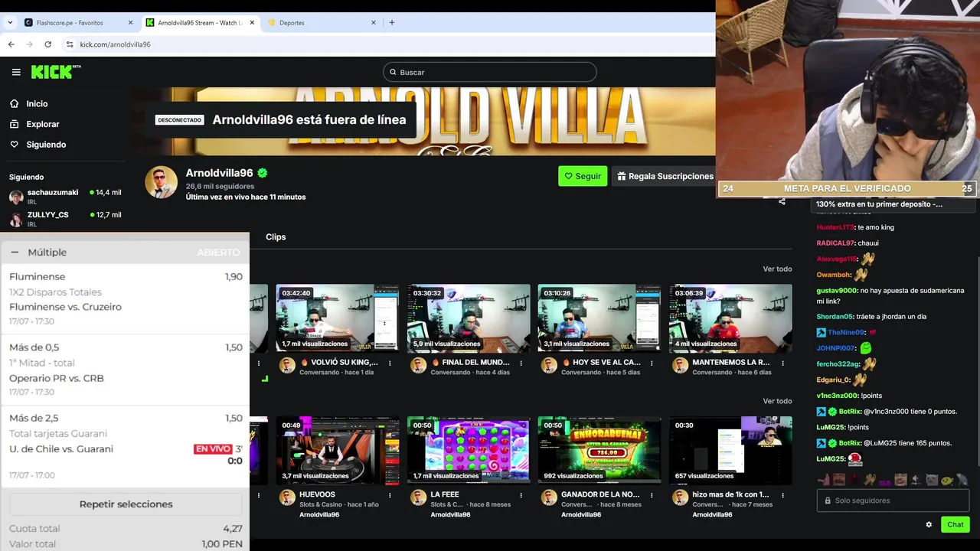Open the 03:30:32 video thumbnail
Screen dimensions: 980x551
point(469,318)
